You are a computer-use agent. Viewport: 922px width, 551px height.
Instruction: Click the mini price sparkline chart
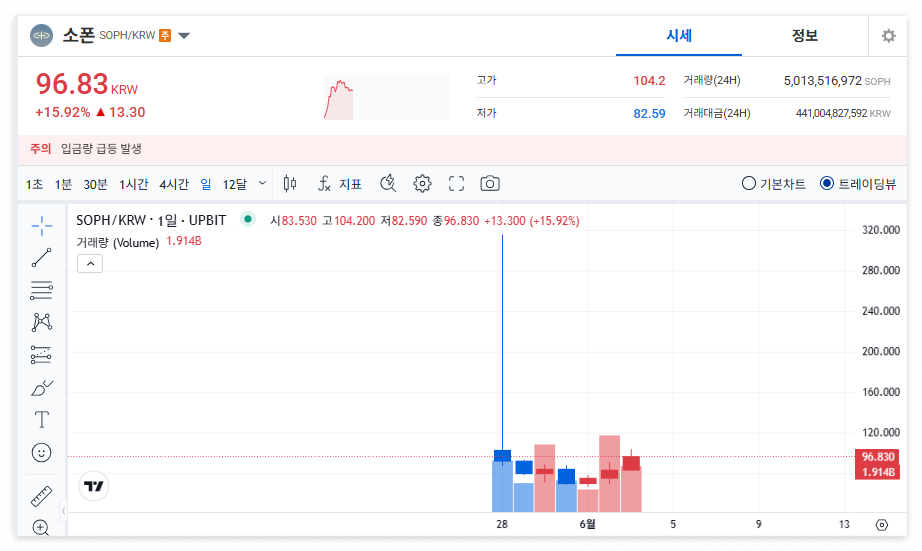(387, 98)
